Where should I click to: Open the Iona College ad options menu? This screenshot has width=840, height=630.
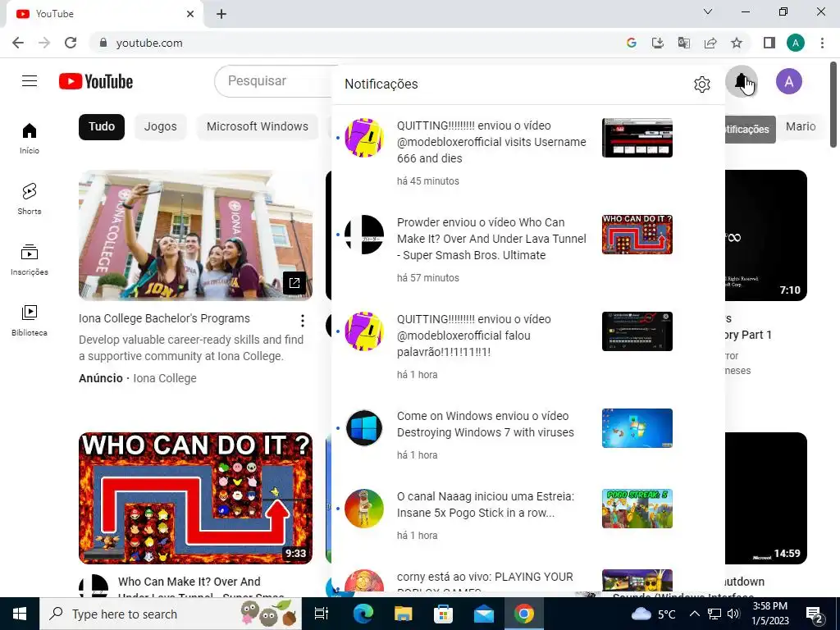[x=303, y=321]
